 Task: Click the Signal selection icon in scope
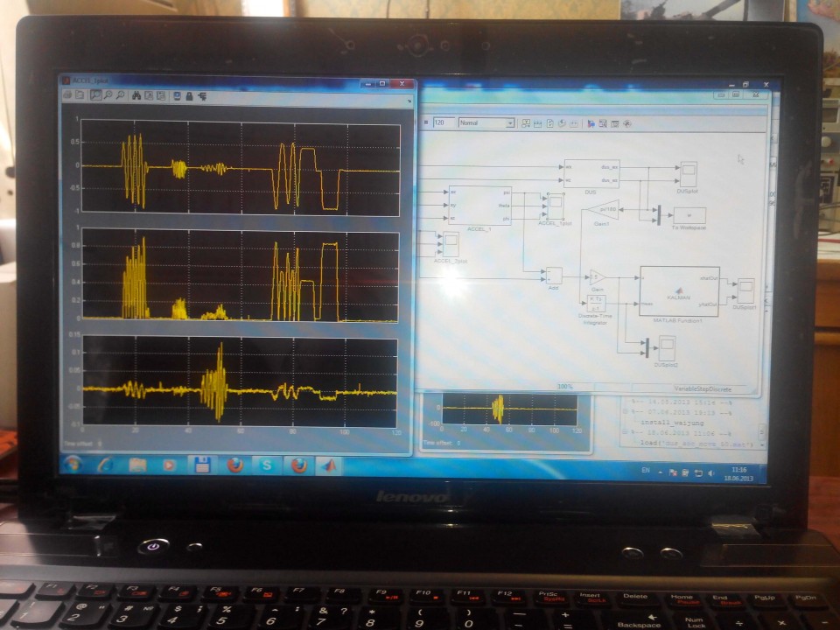click(201, 95)
